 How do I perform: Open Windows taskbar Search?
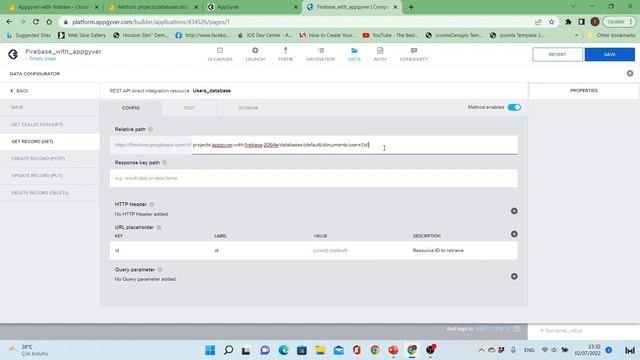pyautogui.click(x=229, y=350)
